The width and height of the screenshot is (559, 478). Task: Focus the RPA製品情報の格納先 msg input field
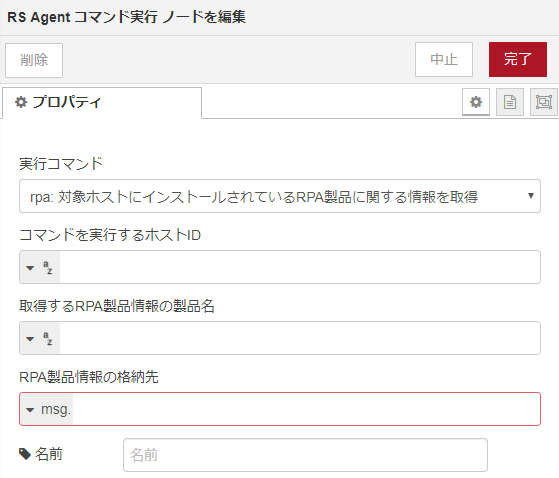click(306, 409)
